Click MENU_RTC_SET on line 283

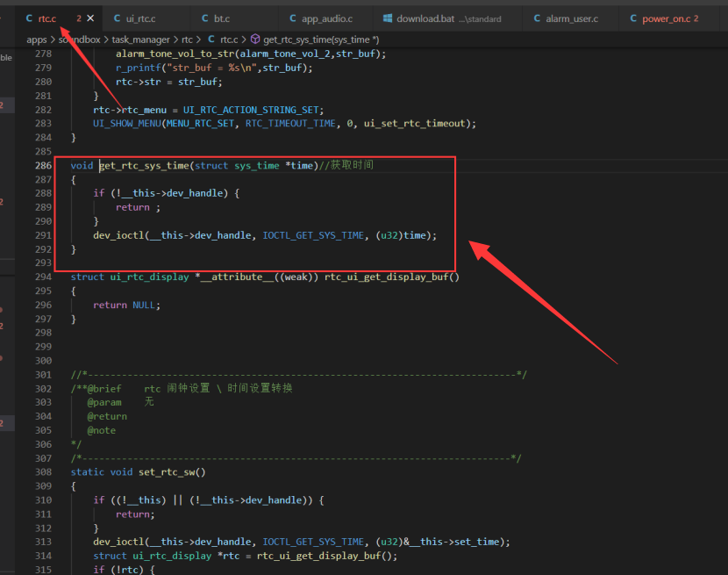coord(200,124)
